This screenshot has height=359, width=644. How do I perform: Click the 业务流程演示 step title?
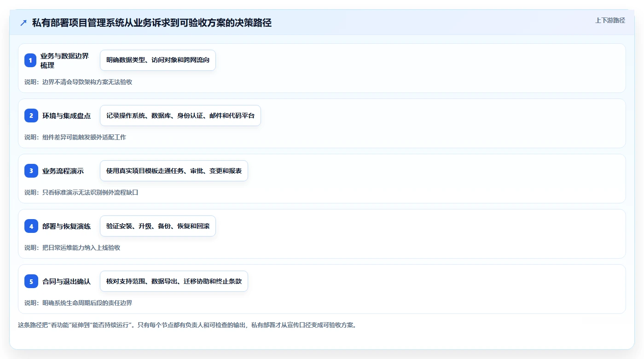click(x=63, y=171)
